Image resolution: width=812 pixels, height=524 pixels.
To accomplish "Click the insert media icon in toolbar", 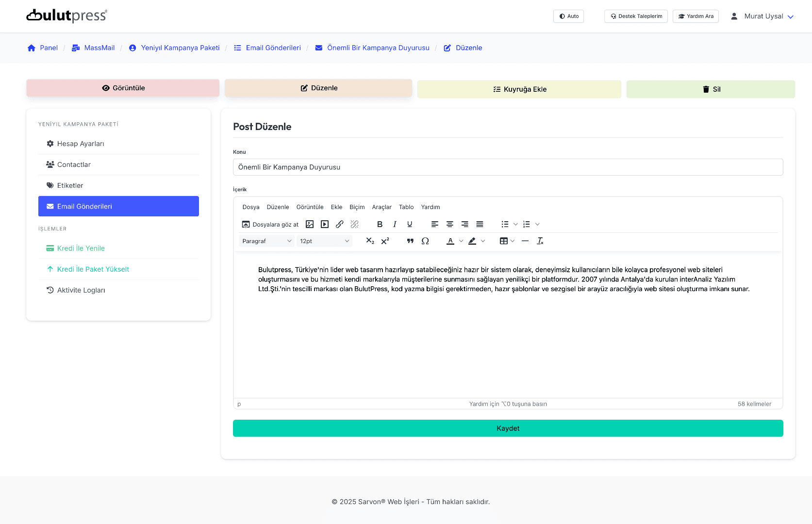I will click(325, 224).
